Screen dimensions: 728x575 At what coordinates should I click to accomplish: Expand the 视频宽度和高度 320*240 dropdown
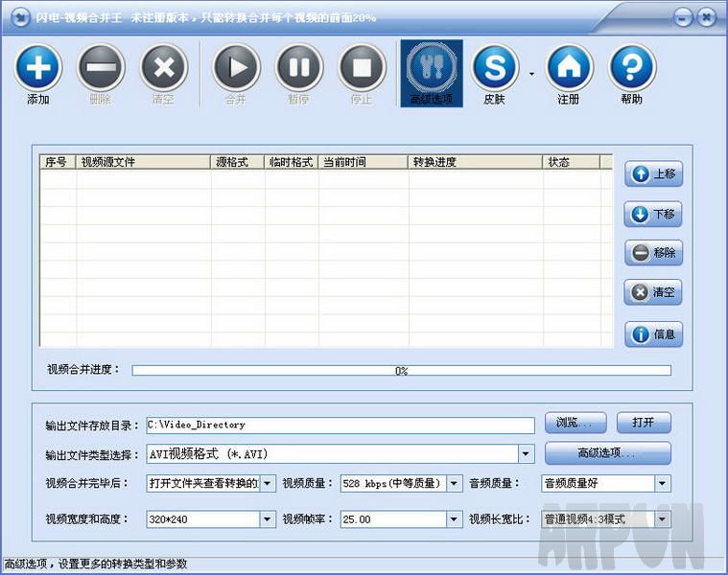coord(267,519)
